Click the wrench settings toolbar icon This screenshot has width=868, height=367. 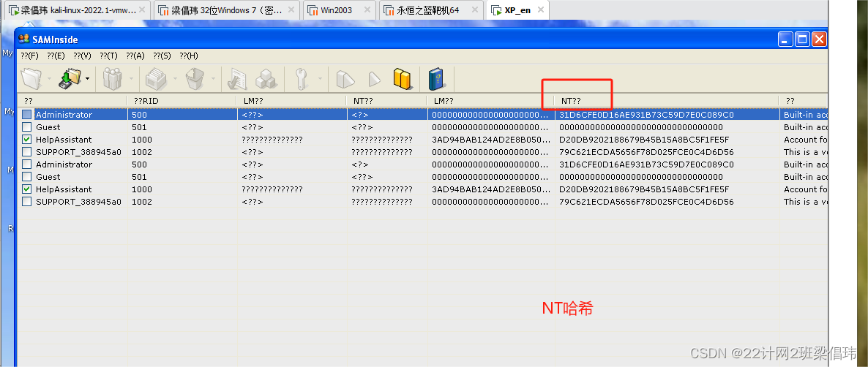click(302, 79)
